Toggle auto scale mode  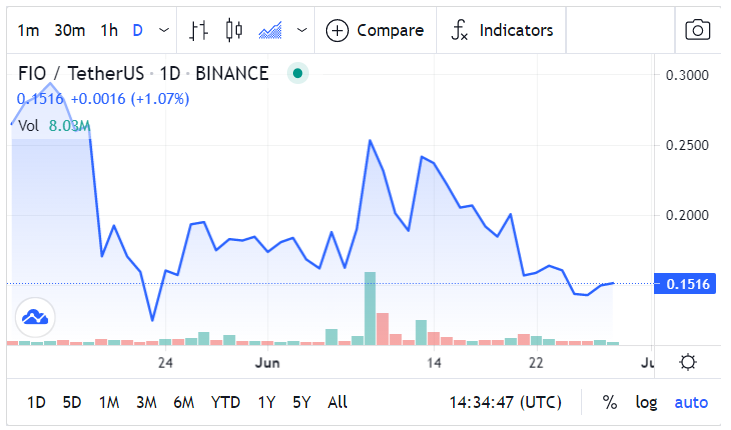[x=691, y=402]
